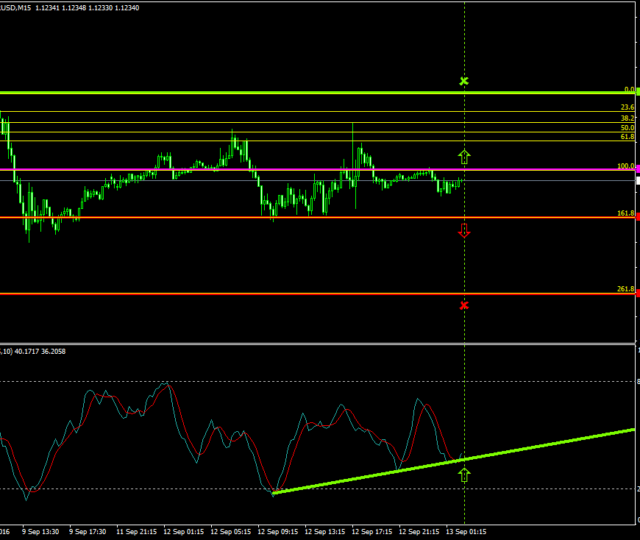Click the 13 Sep 01:15 time label

(x=465, y=531)
